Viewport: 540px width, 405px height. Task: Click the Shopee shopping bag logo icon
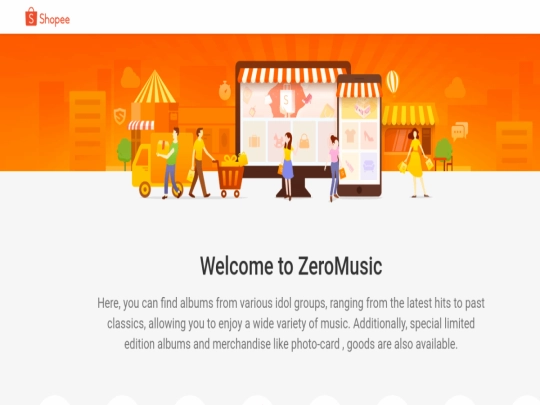[31, 17]
